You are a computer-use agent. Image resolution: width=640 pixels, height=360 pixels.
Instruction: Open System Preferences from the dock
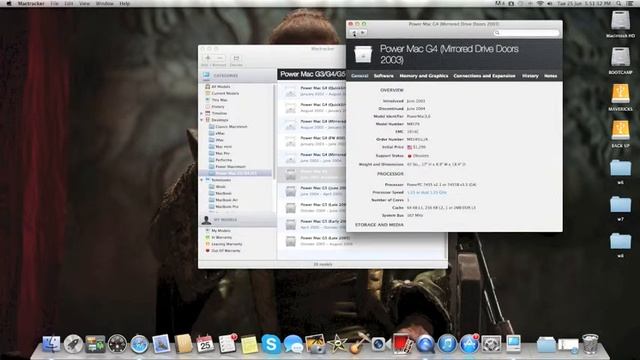(x=491, y=344)
